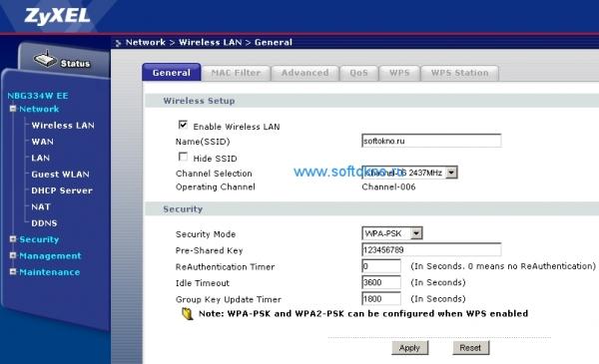Select the WPS Station tab
The width and height of the screenshot is (599, 364).
point(459,73)
